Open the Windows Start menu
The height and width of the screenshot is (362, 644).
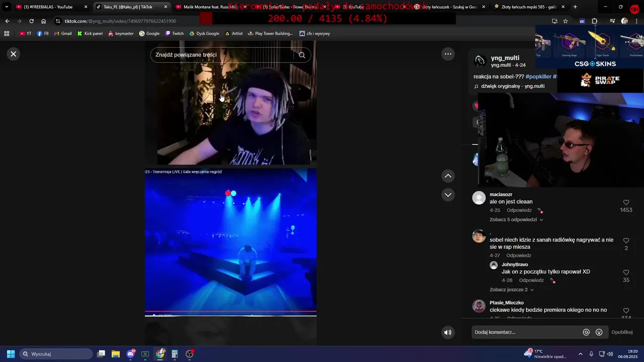[11, 354]
